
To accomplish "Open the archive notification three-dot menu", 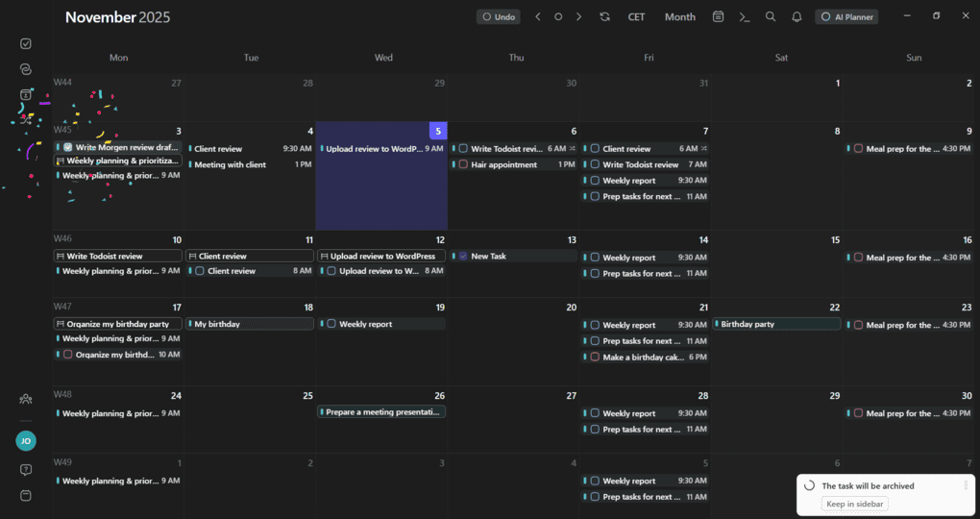I will click(x=966, y=485).
